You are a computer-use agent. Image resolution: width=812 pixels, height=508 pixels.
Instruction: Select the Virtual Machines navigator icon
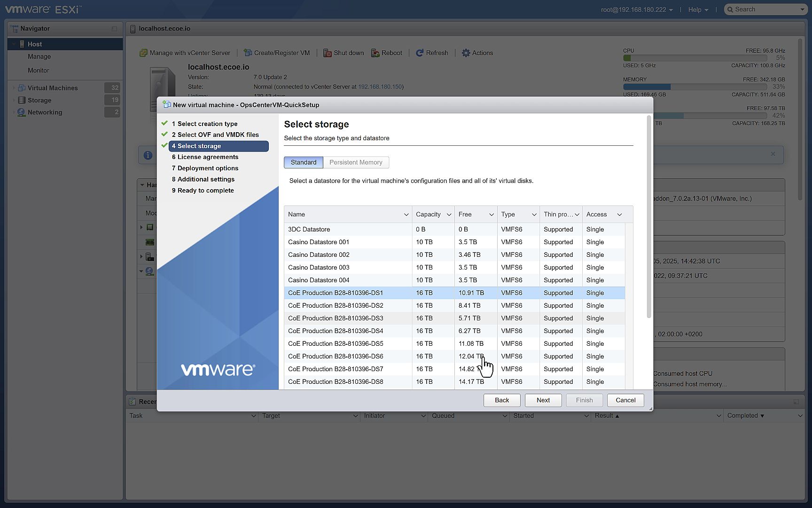(x=22, y=88)
